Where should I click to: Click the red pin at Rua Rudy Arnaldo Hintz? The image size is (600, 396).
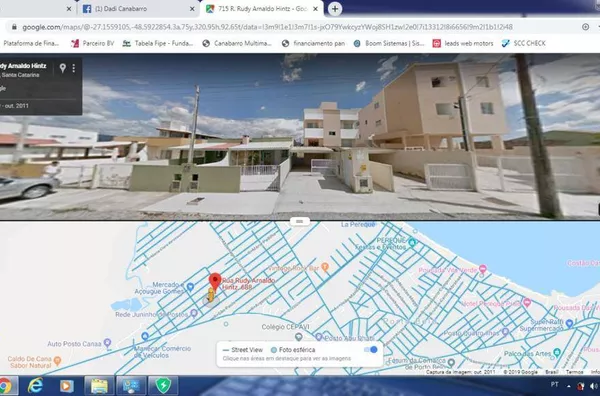215,282
